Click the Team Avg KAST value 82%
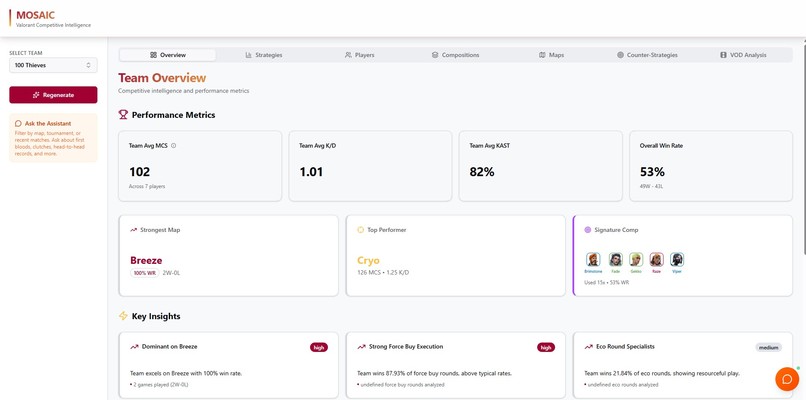Image resolution: width=806 pixels, height=400 pixels. [482, 172]
